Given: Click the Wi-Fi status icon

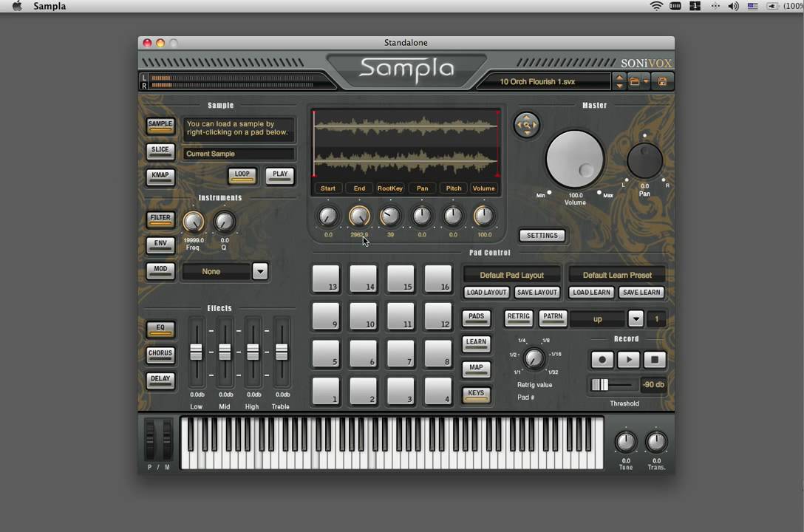Looking at the screenshot, I should click(656, 6).
